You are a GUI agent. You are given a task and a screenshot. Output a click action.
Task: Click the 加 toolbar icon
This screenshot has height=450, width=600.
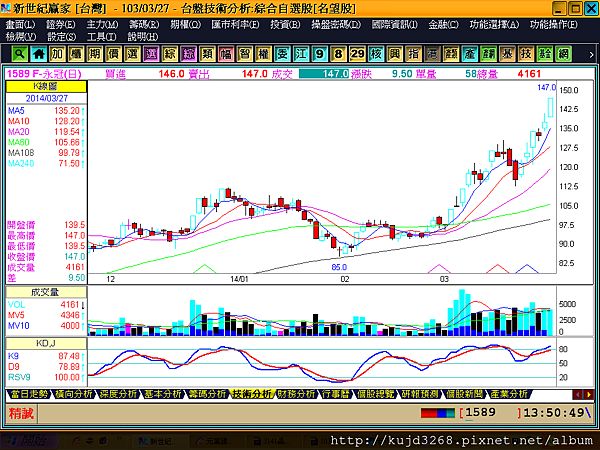[57, 54]
